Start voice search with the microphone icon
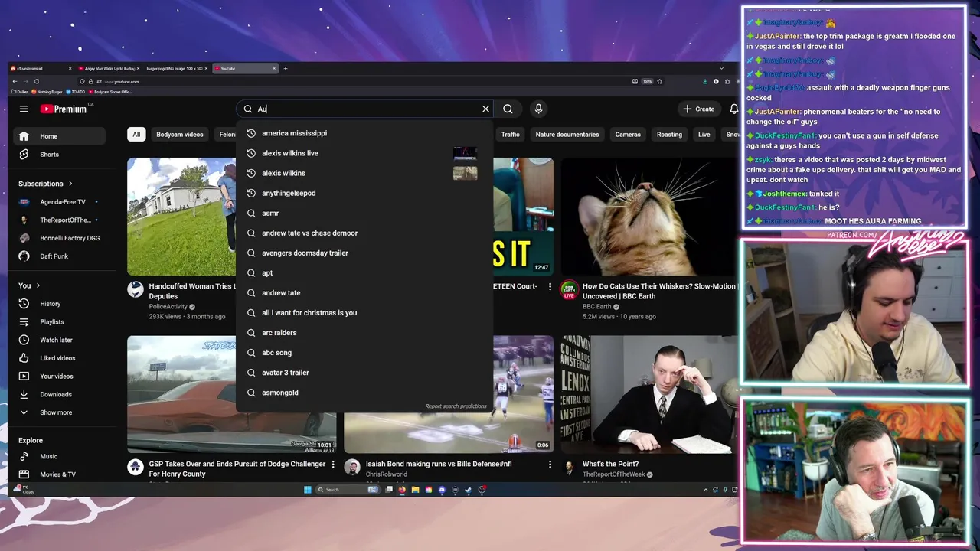The width and height of the screenshot is (980, 551). pos(538,109)
